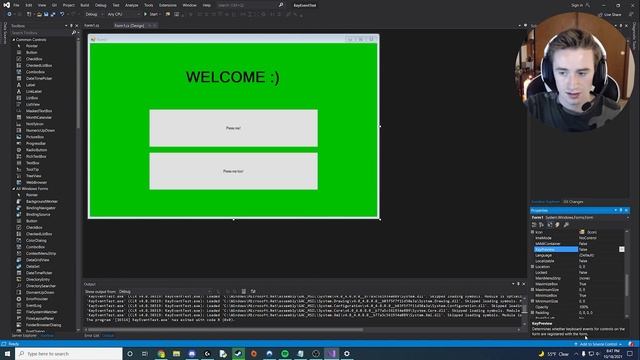Select NumericUpDown in the Toolbox
Image resolution: width=640 pixels, height=360 pixels.
pyautogui.click(x=40, y=131)
